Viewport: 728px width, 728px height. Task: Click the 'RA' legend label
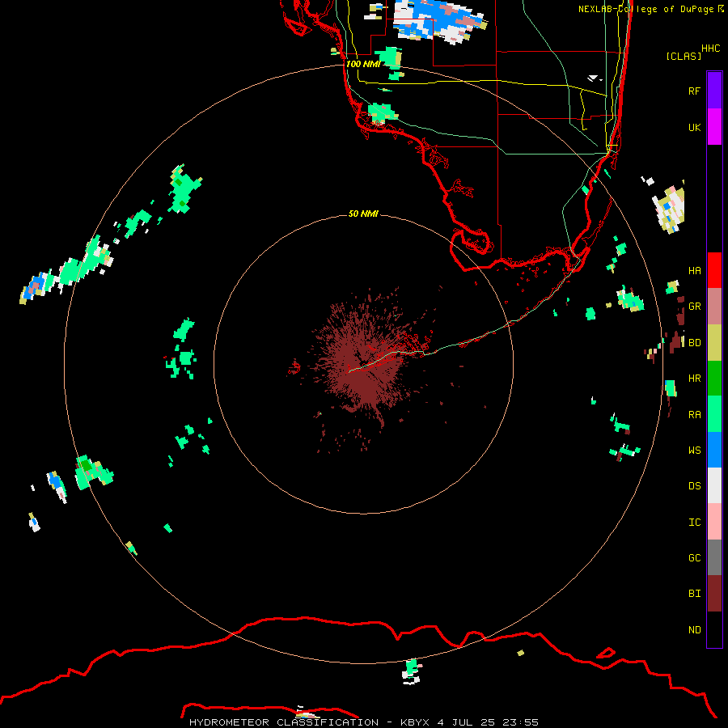pos(694,414)
